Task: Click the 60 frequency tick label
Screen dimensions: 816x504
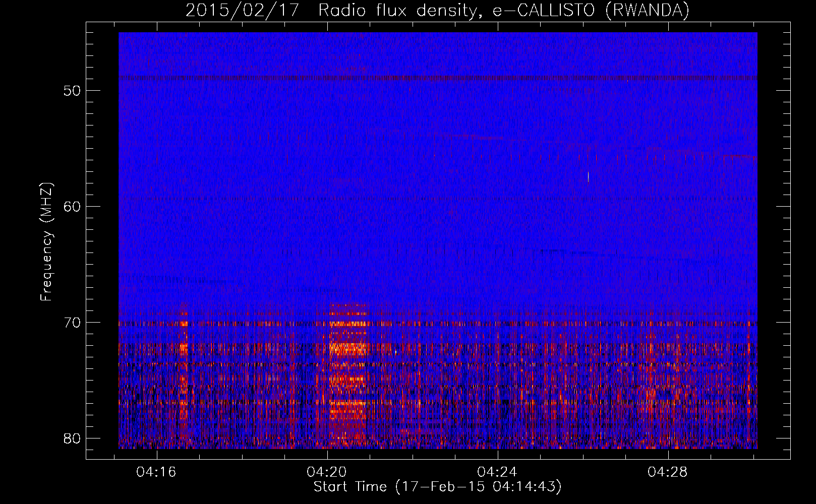Action: click(72, 207)
